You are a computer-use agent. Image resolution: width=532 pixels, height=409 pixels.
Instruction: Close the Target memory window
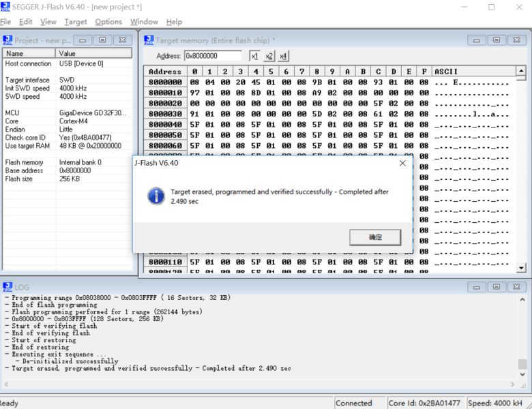pyautogui.click(x=516, y=40)
